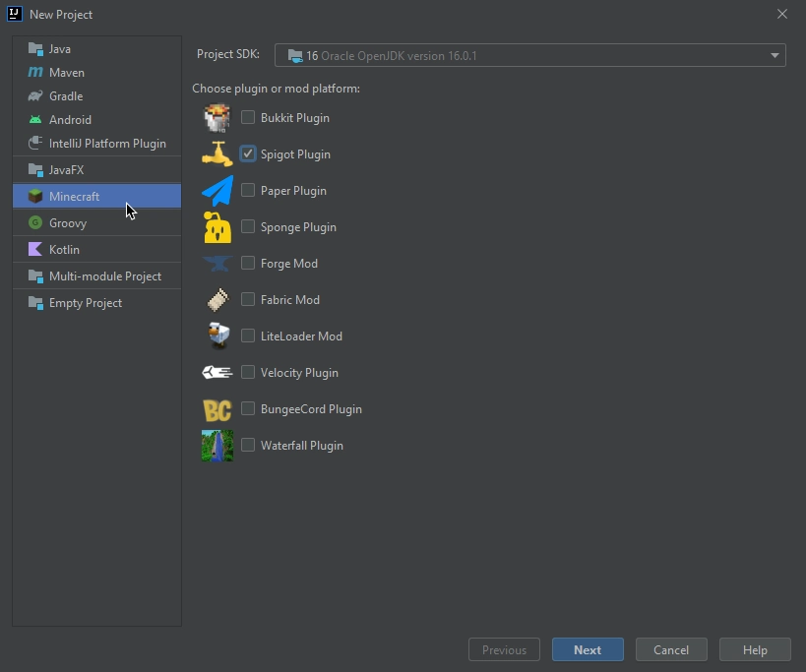This screenshot has height=672, width=806.
Task: Choose Gradle from the project list
Action: [66, 96]
